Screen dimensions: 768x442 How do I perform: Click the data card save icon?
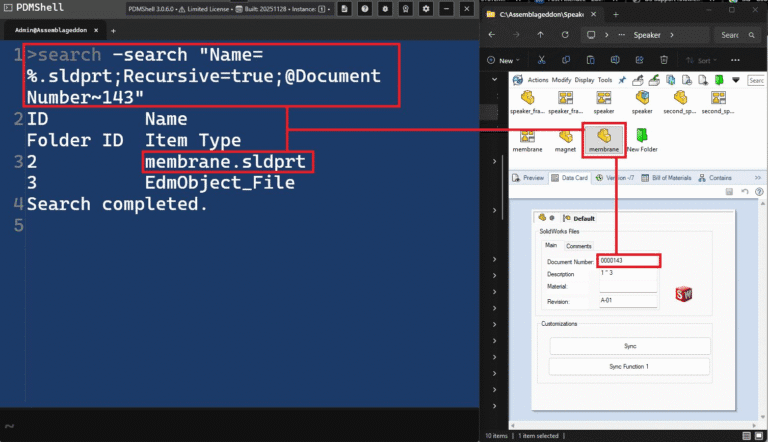729,192
